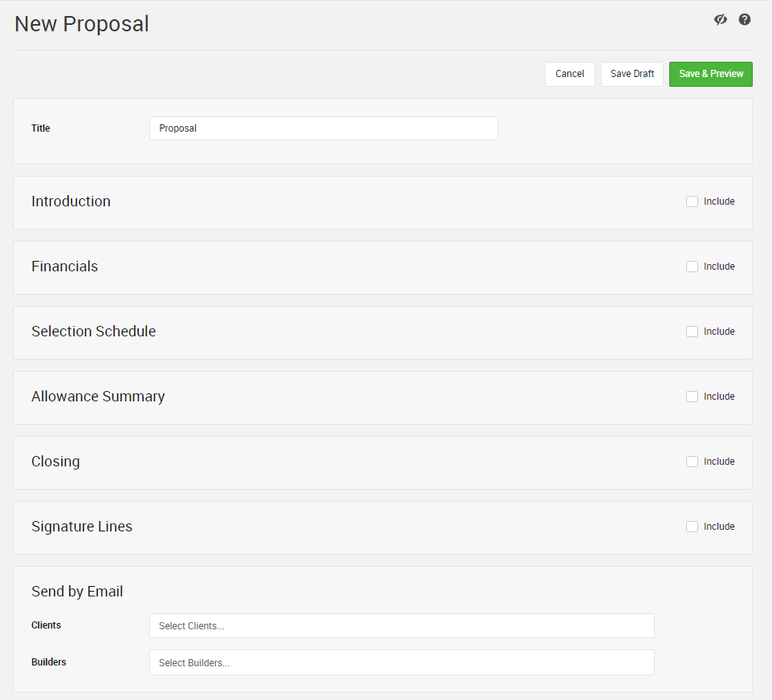
Task: Open the Select Clients dropdown
Action: point(402,625)
